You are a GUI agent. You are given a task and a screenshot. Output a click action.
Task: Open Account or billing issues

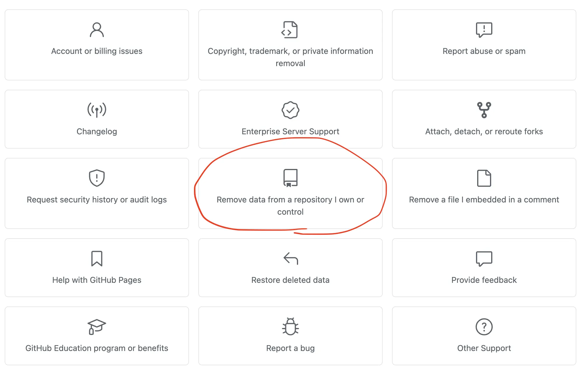(x=97, y=51)
